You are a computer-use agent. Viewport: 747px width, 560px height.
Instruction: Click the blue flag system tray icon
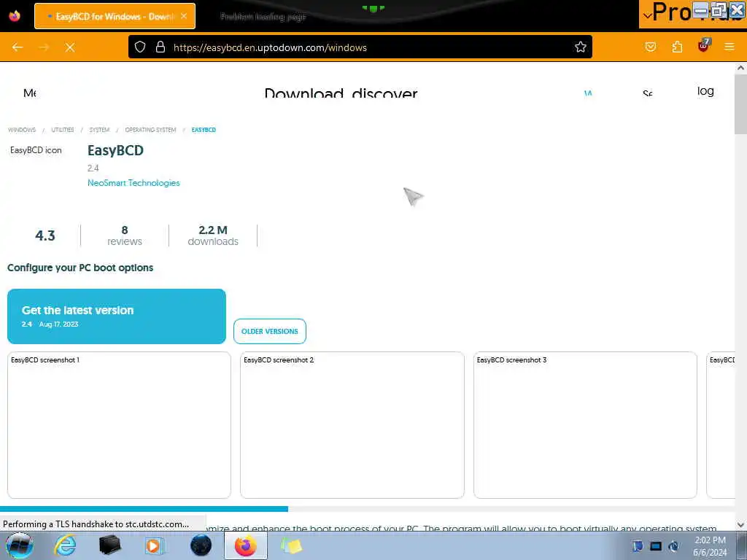point(638,546)
